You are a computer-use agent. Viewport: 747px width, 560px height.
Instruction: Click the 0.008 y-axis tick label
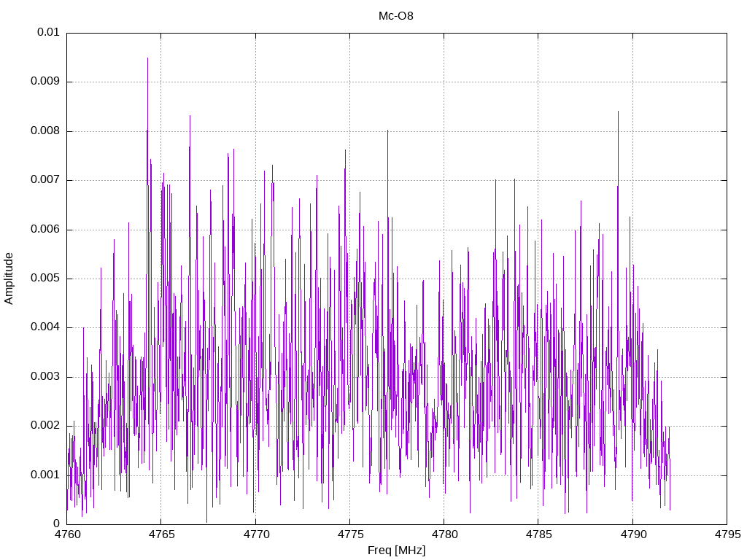click(45, 131)
